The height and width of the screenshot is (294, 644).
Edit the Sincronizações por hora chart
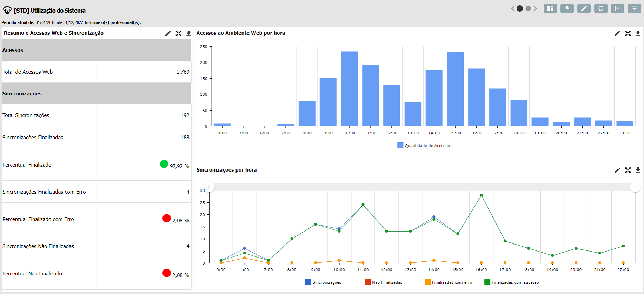pos(617,170)
